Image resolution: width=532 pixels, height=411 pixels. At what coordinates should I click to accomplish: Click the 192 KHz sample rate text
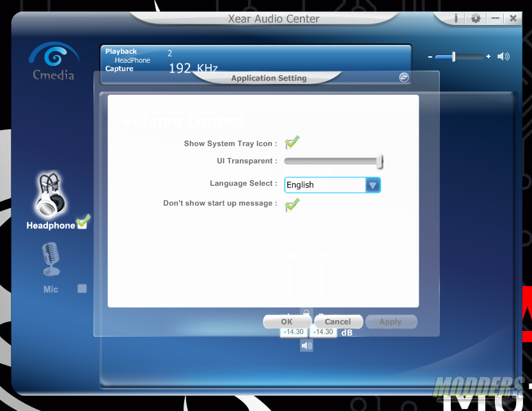[193, 68]
